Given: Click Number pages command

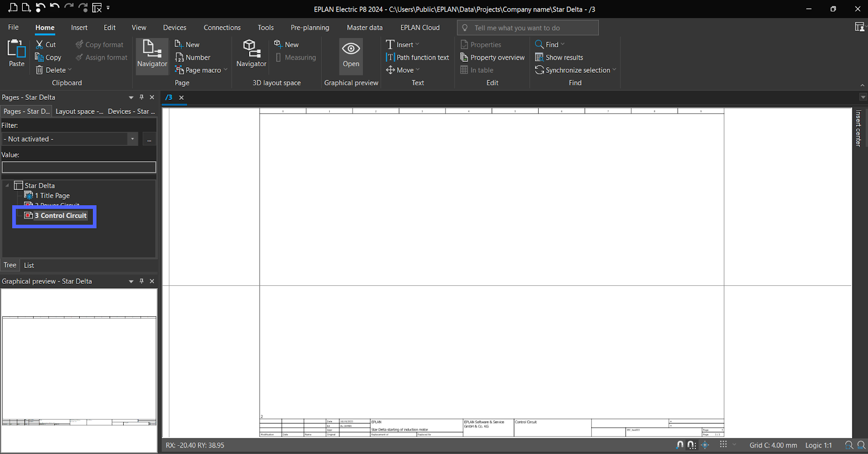Looking at the screenshot, I should 193,57.
